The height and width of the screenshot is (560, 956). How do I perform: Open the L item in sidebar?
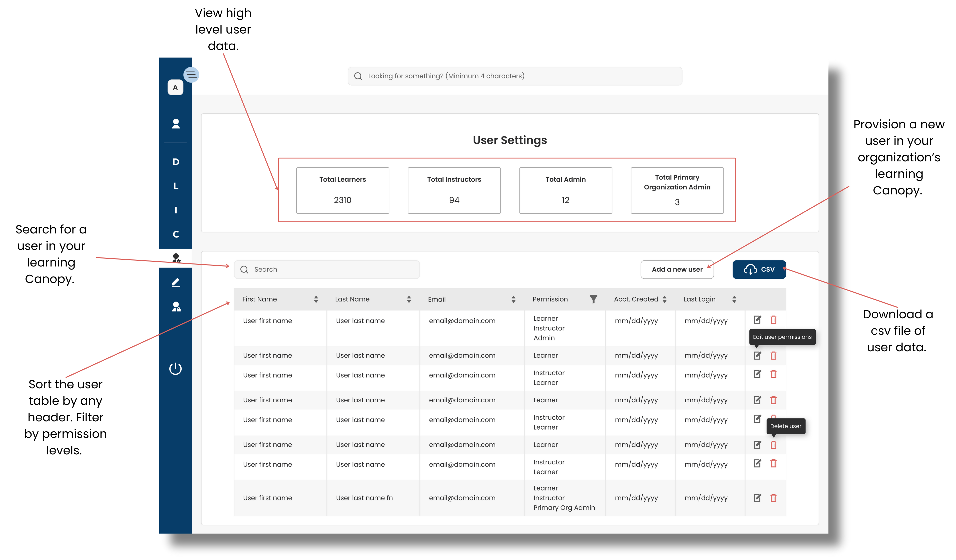pyautogui.click(x=176, y=186)
